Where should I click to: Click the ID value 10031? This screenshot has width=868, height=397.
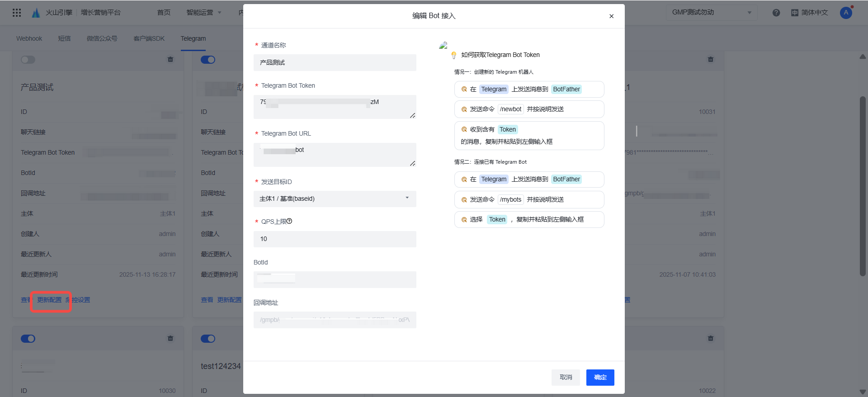click(x=707, y=112)
